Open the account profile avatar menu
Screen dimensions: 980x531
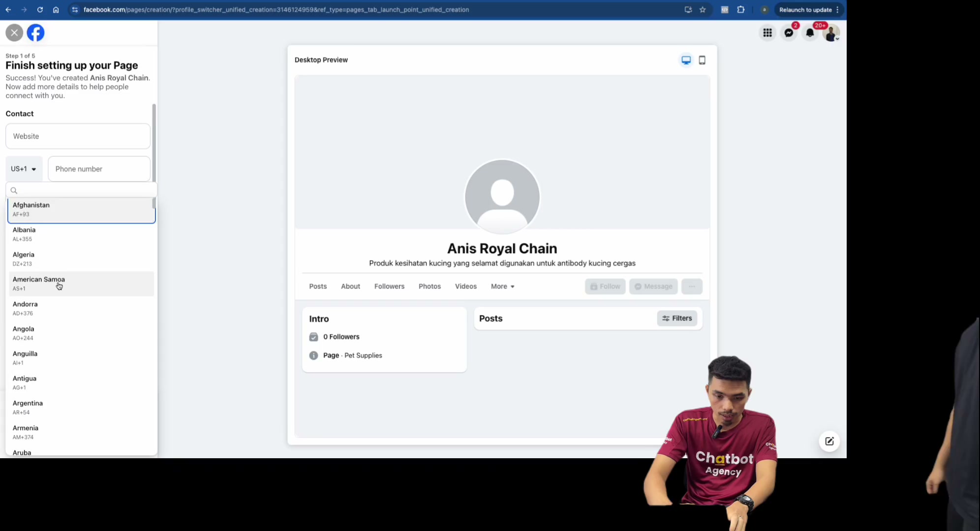click(831, 33)
